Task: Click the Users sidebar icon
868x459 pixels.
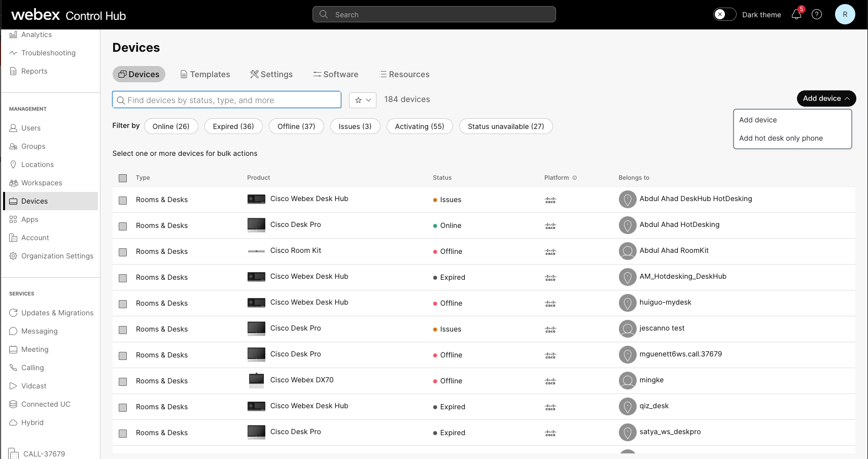Action: (13, 128)
